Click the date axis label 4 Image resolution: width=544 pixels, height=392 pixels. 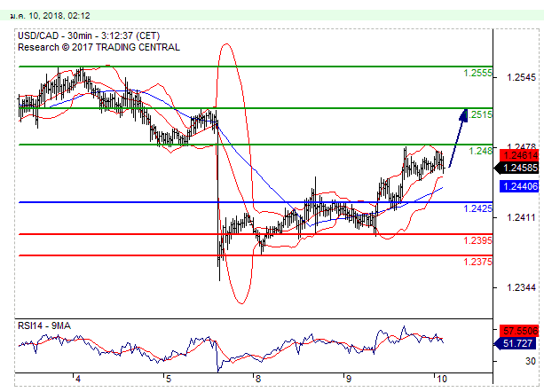click(x=78, y=379)
